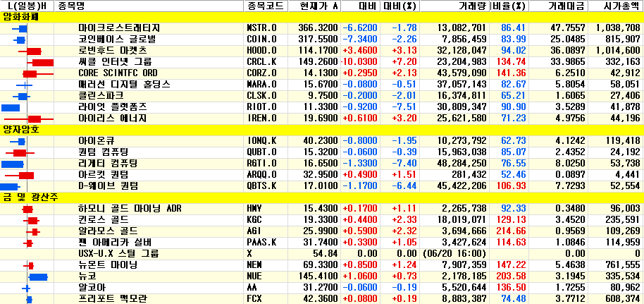
Task: Click the 종목명 column header
Action: 149,6
